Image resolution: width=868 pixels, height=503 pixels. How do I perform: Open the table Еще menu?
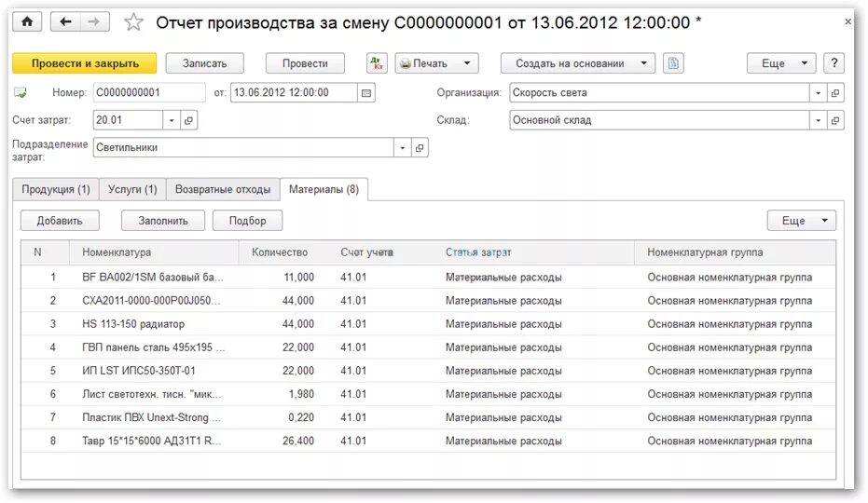point(802,220)
